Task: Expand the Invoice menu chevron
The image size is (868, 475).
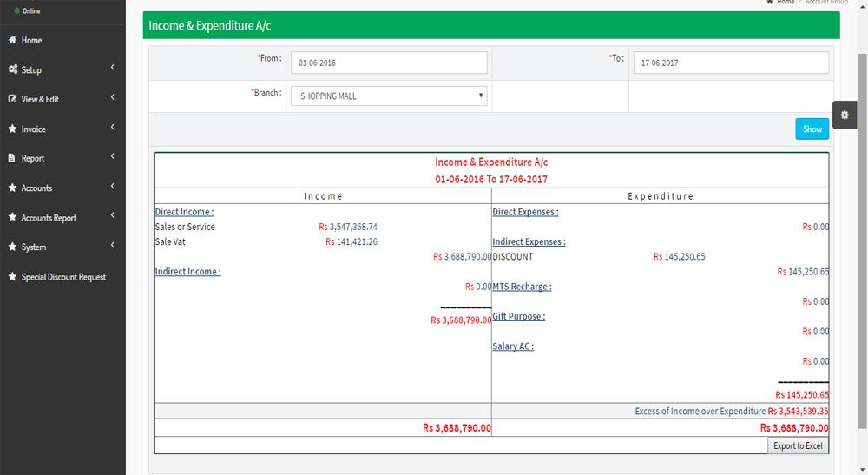Action: [x=112, y=127]
